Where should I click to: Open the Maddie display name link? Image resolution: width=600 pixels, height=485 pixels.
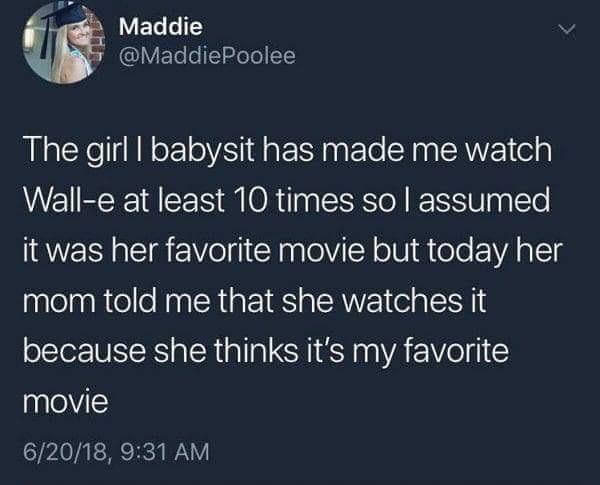pos(161,27)
